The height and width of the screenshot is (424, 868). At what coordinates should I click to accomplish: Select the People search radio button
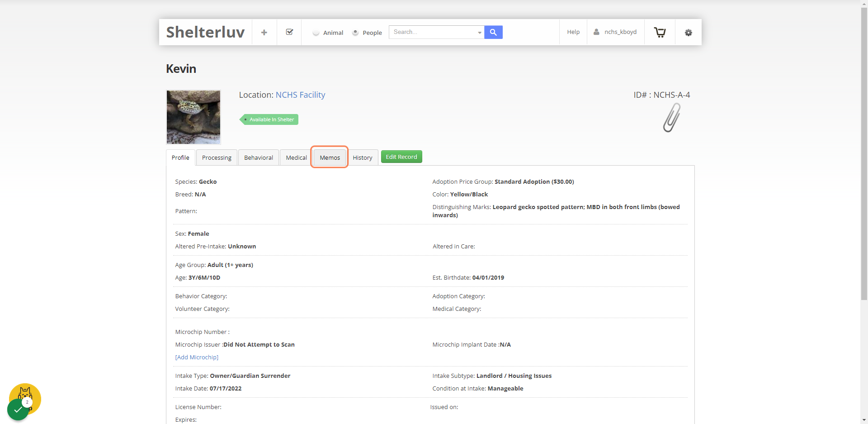[x=355, y=33]
